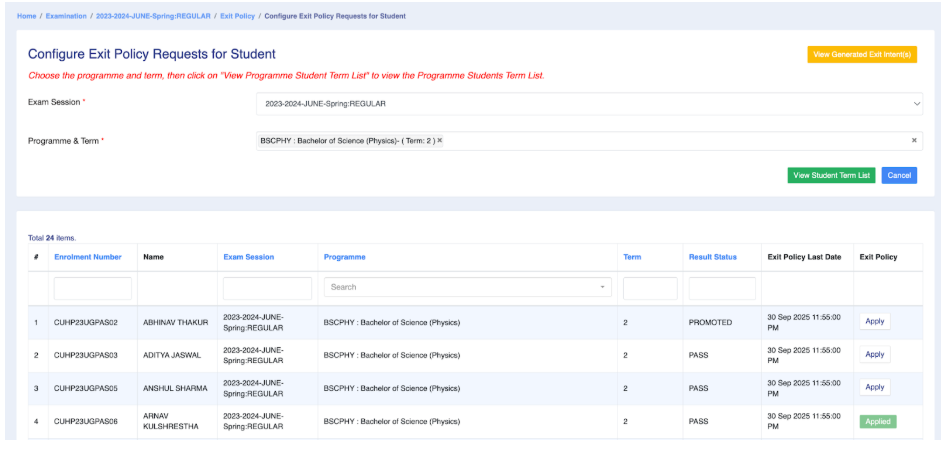This screenshot has height=451, width=946.
Task: Open the Exit Policy breadcrumb link
Action: tap(237, 16)
